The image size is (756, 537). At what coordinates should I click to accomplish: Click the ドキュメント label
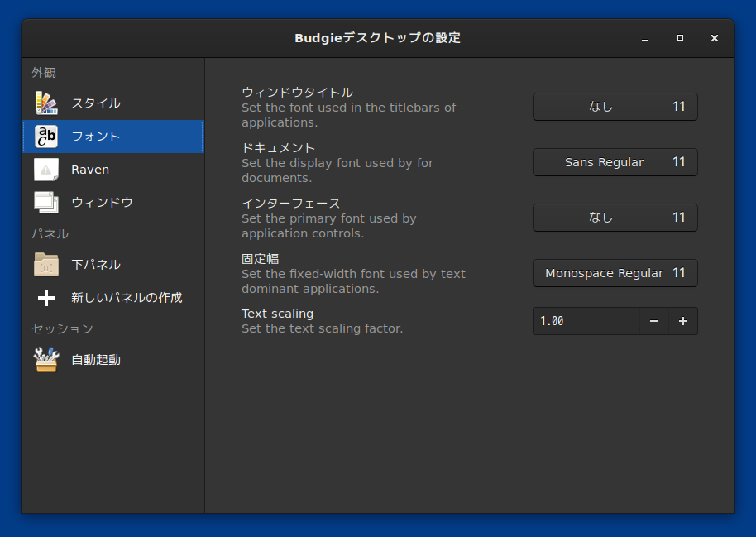[x=278, y=148]
